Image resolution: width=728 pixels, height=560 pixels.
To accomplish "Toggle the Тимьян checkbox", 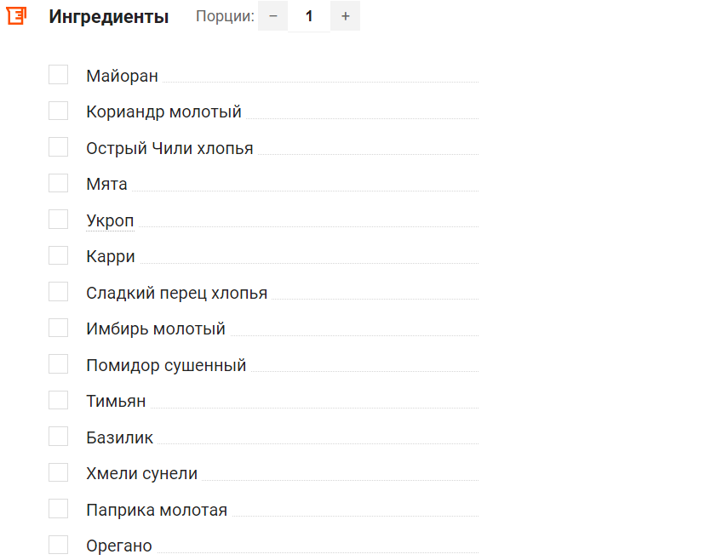I will pos(59,400).
